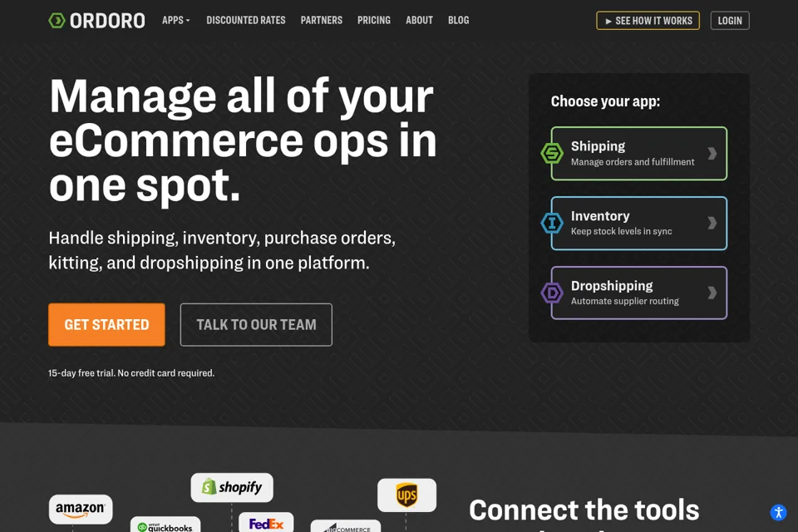The image size is (798, 532).
Task: Click the Shopify logo tile
Action: [x=232, y=488]
